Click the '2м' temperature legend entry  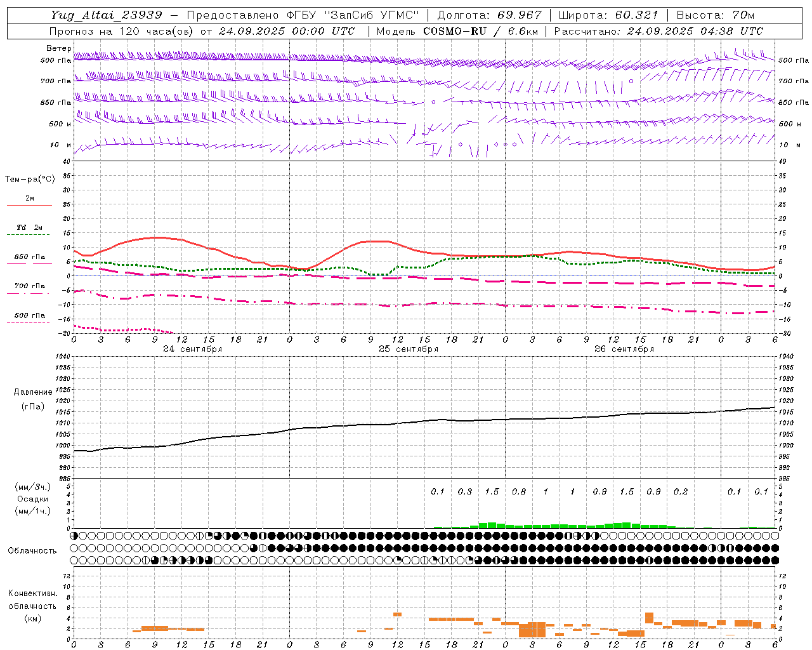pos(30,199)
